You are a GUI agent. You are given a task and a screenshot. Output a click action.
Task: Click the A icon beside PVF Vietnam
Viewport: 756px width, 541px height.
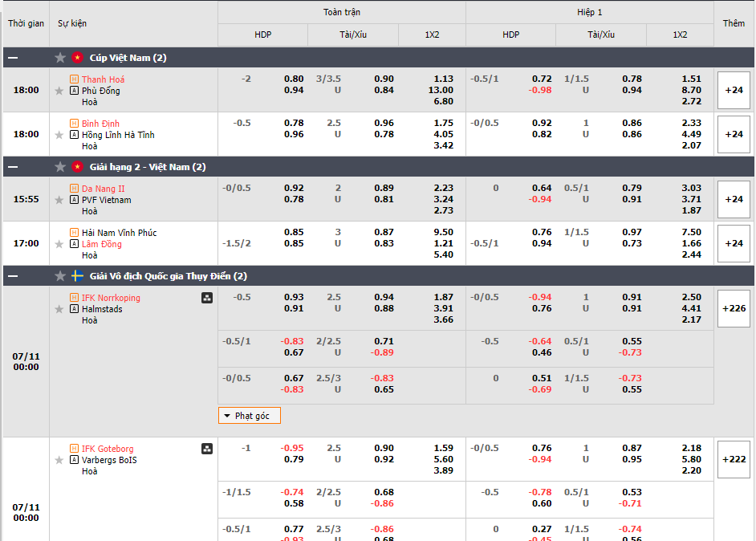[x=75, y=200]
